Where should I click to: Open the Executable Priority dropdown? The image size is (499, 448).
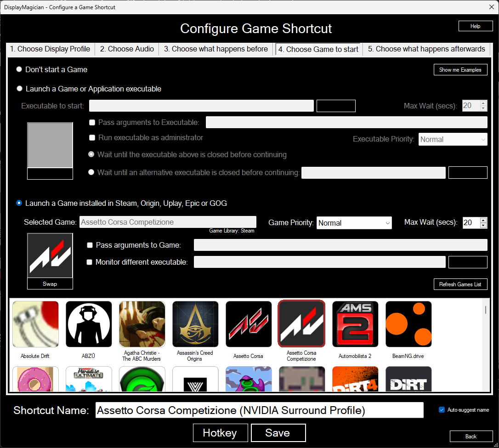coord(453,139)
